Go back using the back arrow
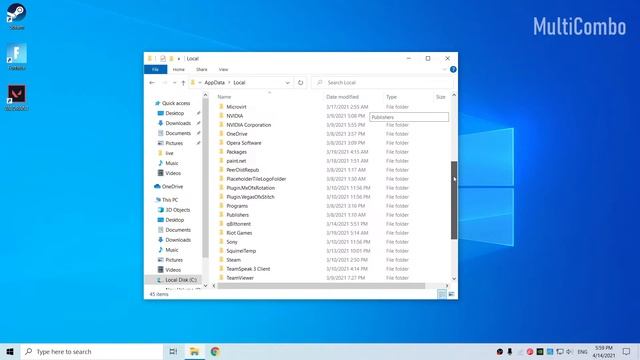Image resolution: width=640 pixels, height=360 pixels. pyautogui.click(x=152, y=82)
